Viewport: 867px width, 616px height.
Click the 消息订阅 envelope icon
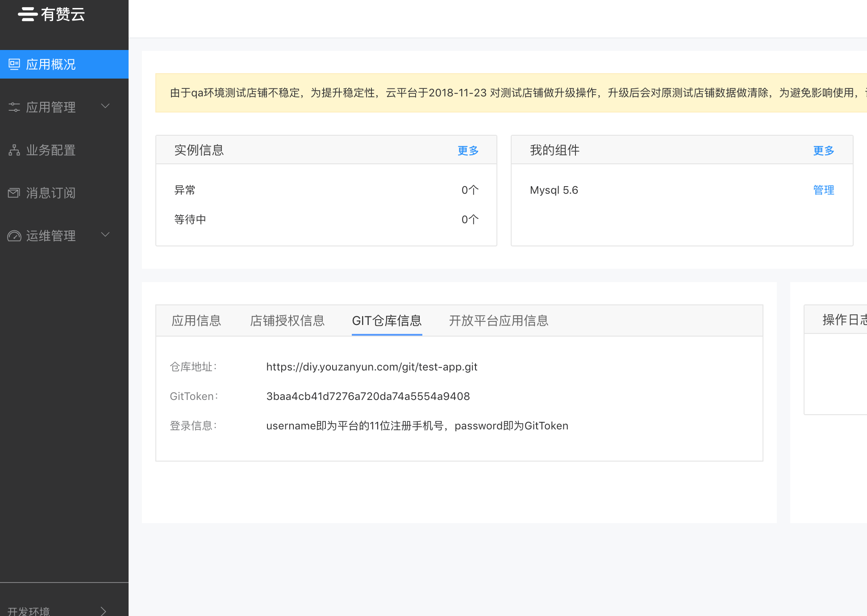[x=14, y=193]
